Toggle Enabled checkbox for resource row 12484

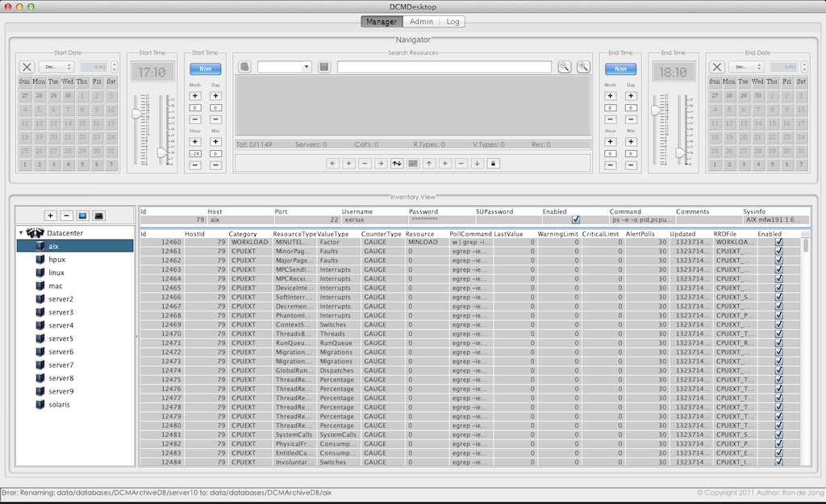[x=778, y=462]
